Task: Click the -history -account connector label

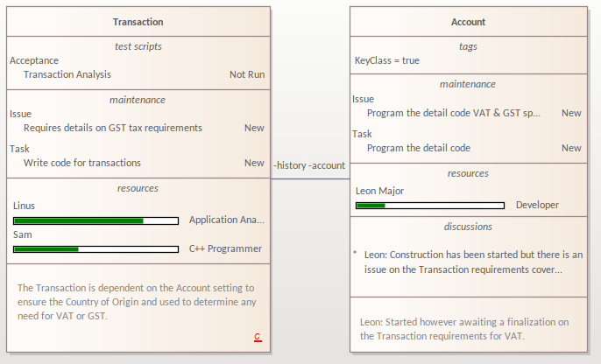Action: pos(309,165)
